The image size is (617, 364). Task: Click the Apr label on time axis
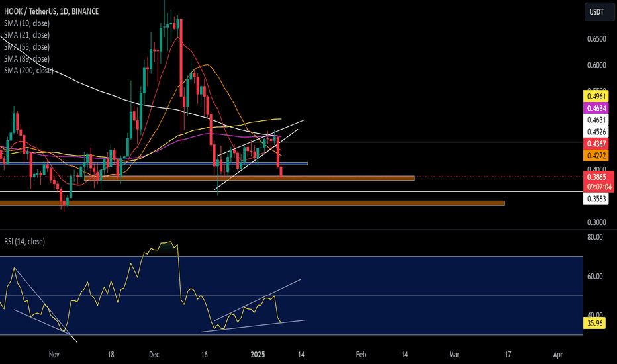click(558, 355)
